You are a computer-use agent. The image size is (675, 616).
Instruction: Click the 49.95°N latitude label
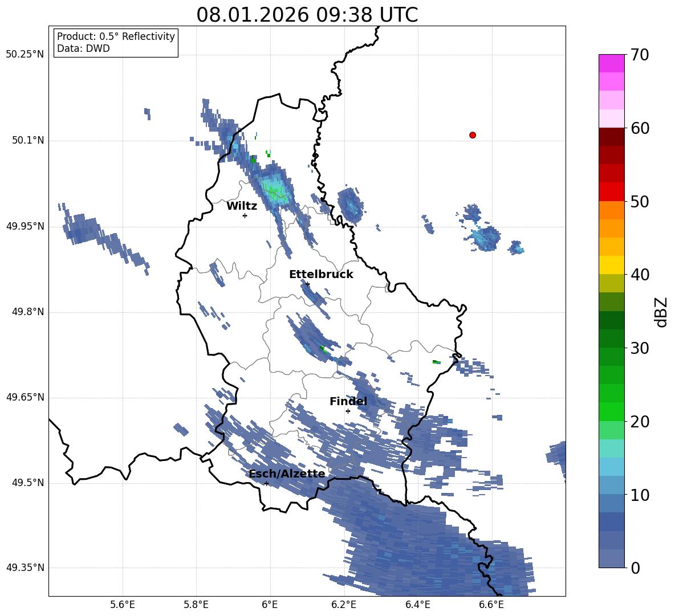[x=25, y=226]
